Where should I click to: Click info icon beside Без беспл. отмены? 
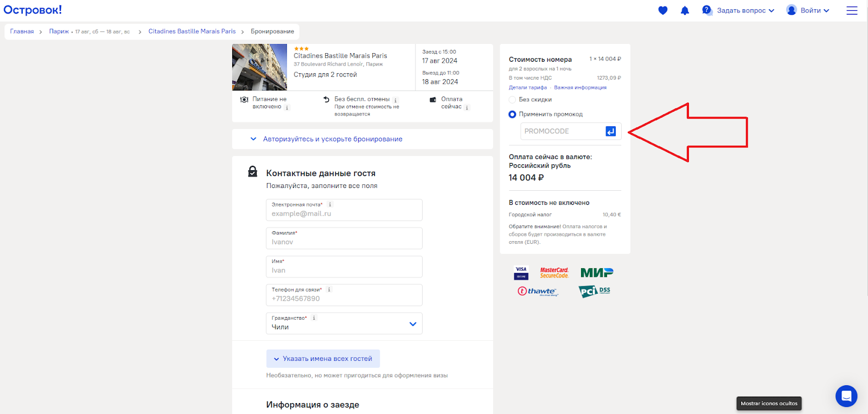pyautogui.click(x=395, y=100)
